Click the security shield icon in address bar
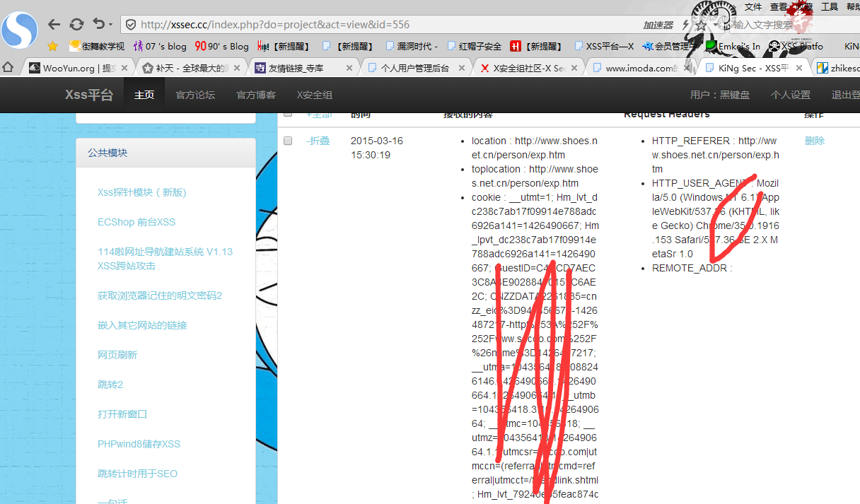860x504 pixels. 131,25
